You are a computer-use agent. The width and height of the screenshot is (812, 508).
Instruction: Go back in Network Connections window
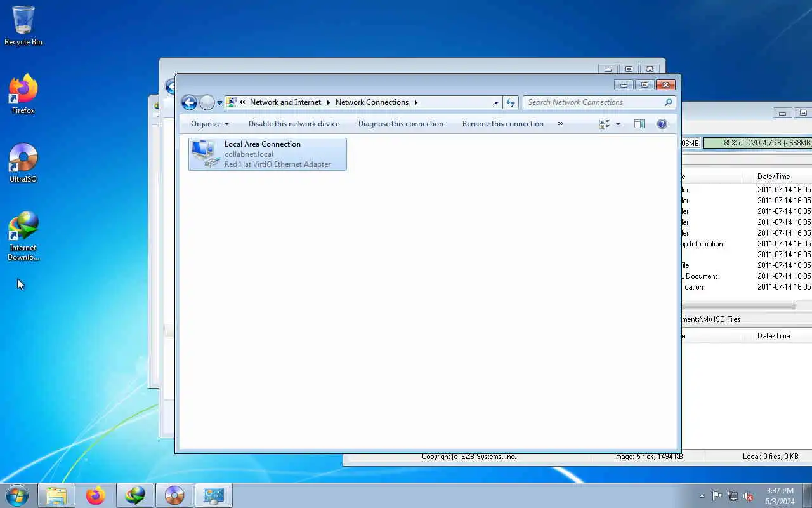[189, 102]
